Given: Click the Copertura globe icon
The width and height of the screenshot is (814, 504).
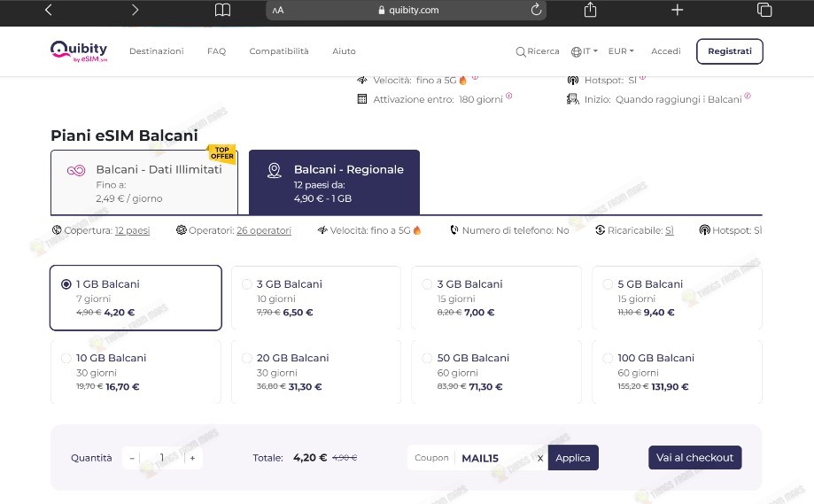Looking at the screenshot, I should pos(57,230).
